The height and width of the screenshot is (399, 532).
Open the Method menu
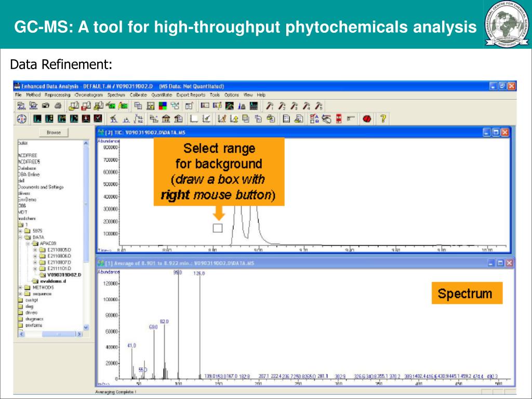[33, 95]
